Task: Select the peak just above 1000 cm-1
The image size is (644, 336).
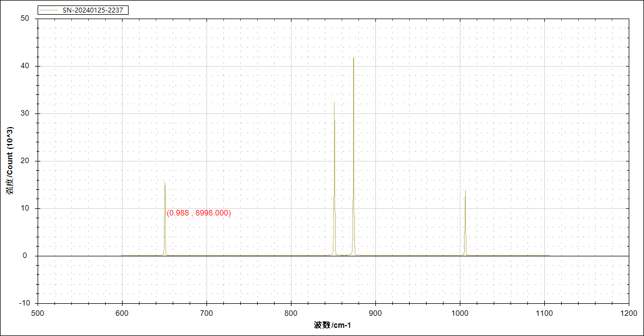Action: [465, 192]
